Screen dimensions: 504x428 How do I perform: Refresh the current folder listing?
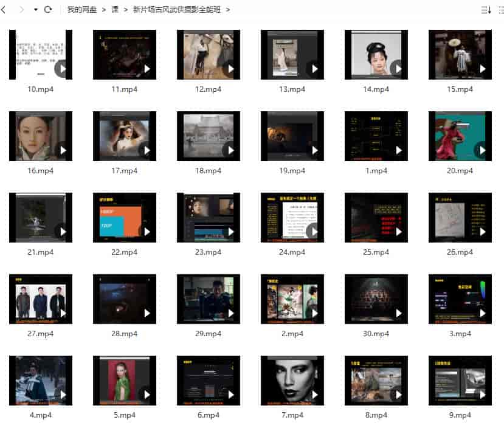pyautogui.click(x=48, y=10)
